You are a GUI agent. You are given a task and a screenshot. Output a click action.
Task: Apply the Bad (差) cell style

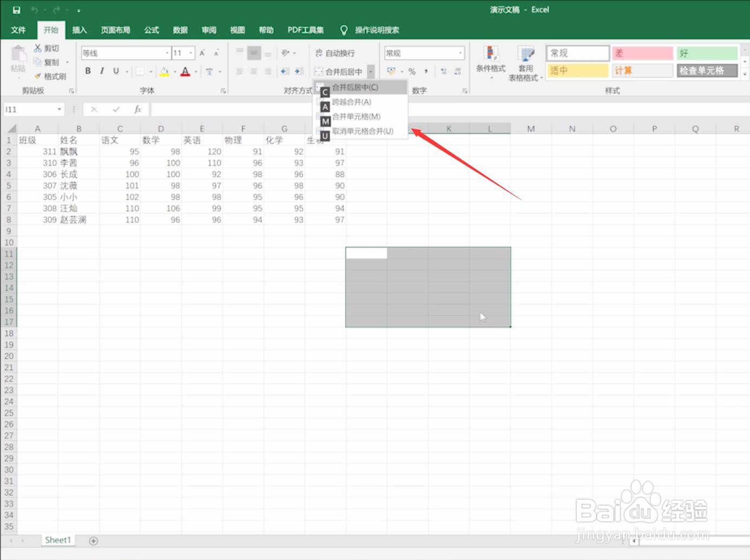[642, 53]
